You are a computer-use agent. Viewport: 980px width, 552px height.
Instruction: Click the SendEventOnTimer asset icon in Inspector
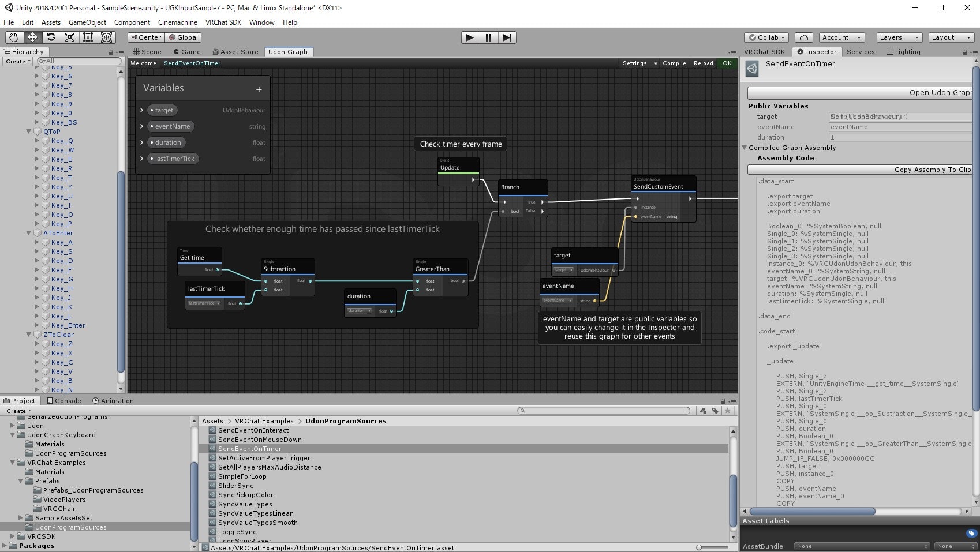tap(752, 69)
